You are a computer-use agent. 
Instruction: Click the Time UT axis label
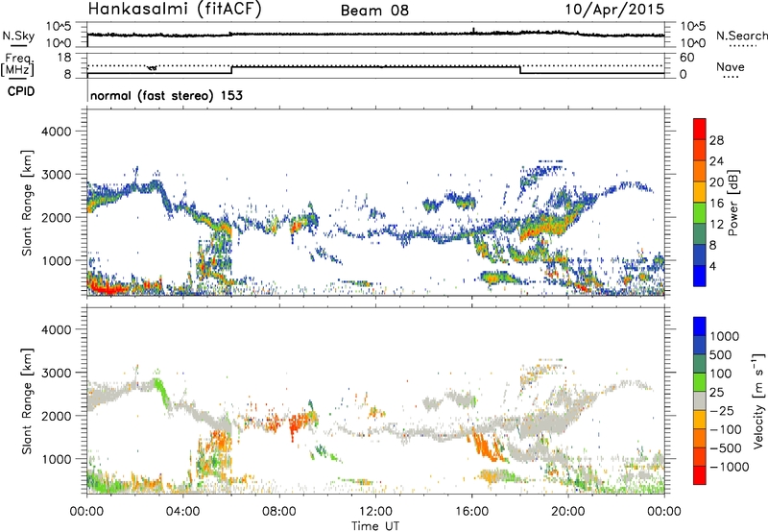coord(375,526)
